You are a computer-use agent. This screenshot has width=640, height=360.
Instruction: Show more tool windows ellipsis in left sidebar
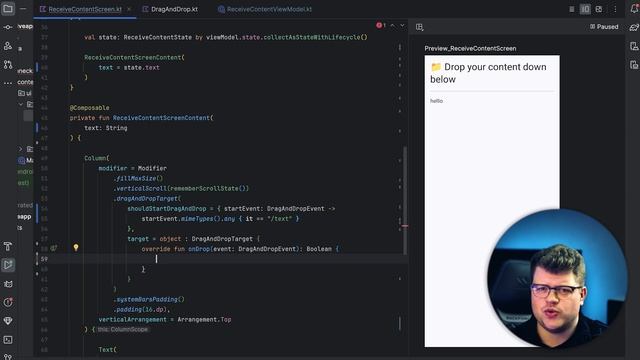coord(8,83)
